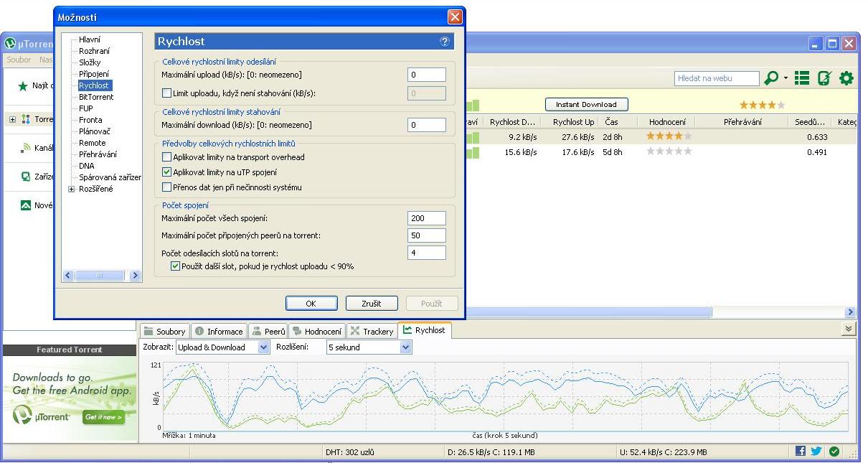Click the Zařízení devices sidebar icon
The height and width of the screenshot is (463, 868).
(26, 177)
